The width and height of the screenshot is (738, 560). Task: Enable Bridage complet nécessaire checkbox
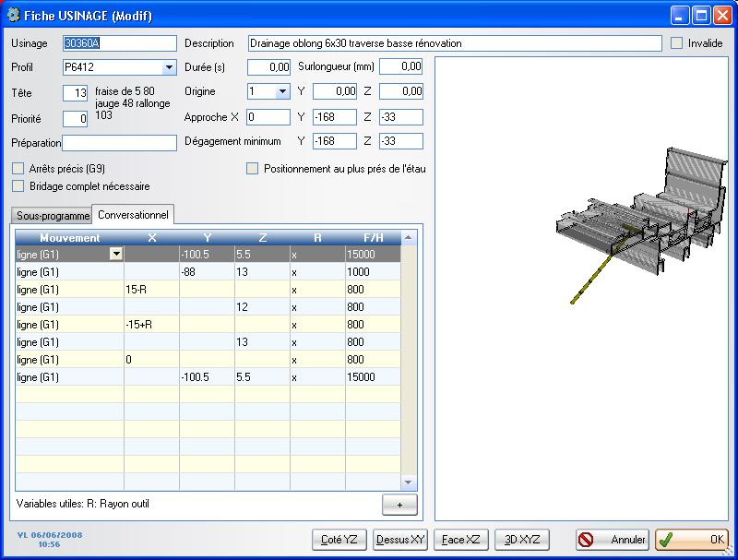(18, 185)
